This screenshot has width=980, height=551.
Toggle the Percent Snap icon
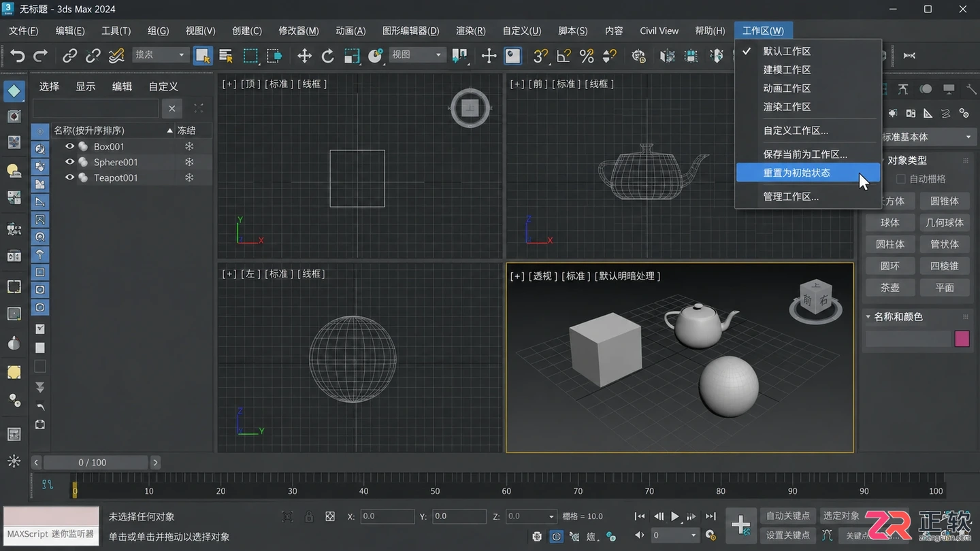pyautogui.click(x=587, y=56)
